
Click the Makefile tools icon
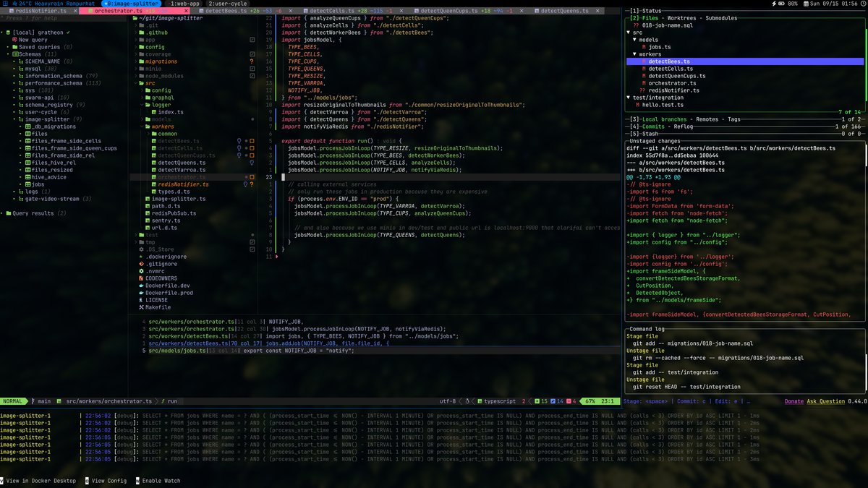(140, 307)
